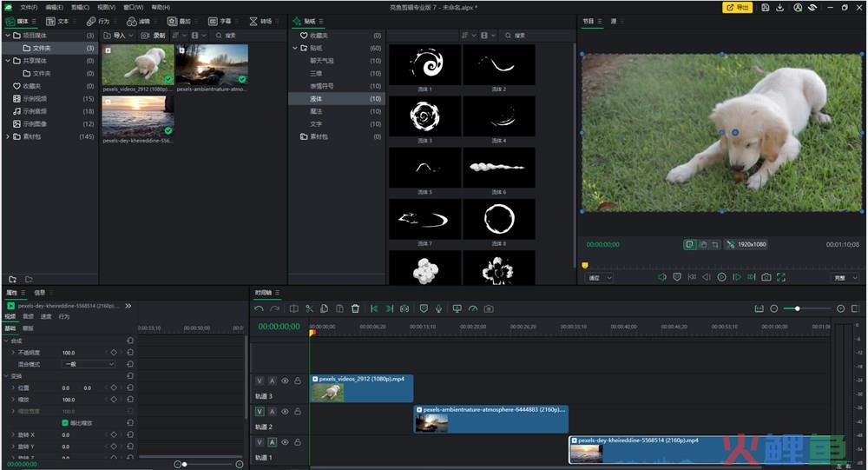The image size is (868, 470).
Task: Click the scissors split tool in timeline toolbar
Action: point(308,308)
